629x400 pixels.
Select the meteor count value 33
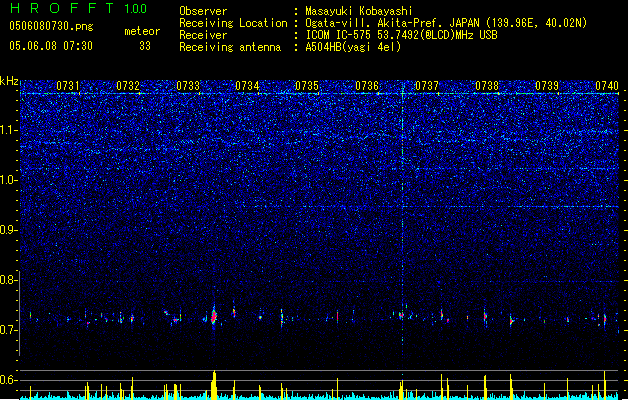click(145, 46)
